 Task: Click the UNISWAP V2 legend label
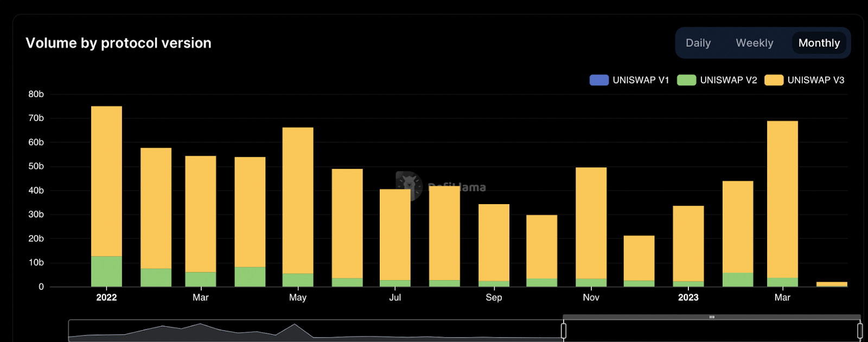point(729,80)
